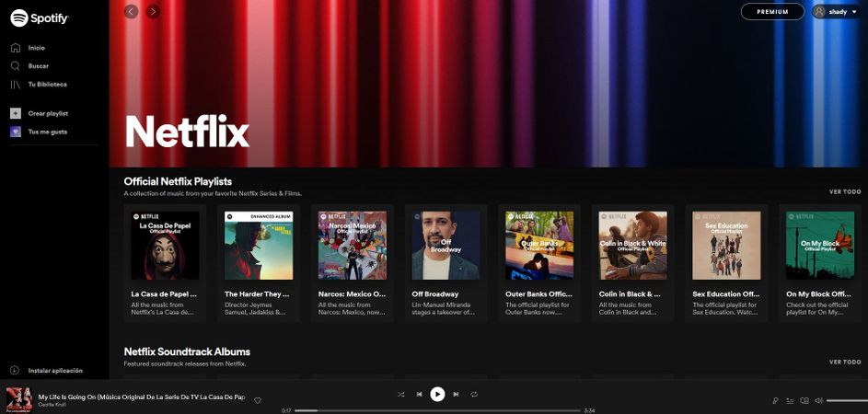Toggle repeat mode
Screen dimensions: 868x414
[474, 394]
